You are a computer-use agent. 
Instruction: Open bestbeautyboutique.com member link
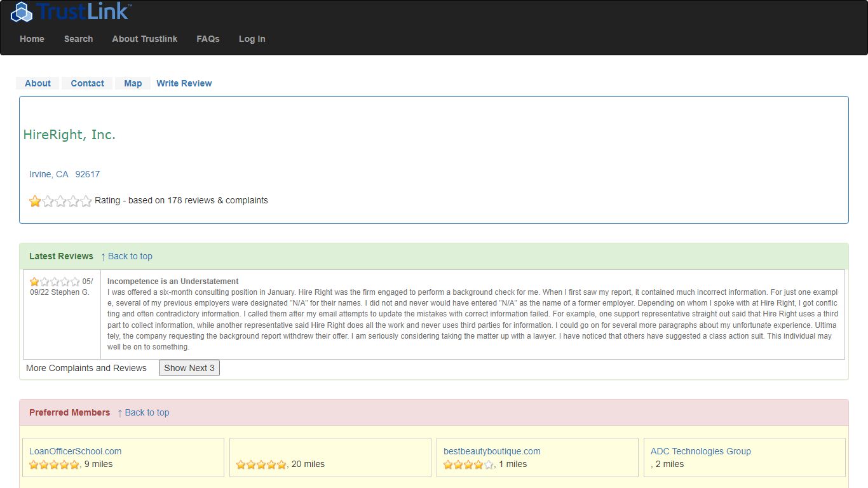492,451
